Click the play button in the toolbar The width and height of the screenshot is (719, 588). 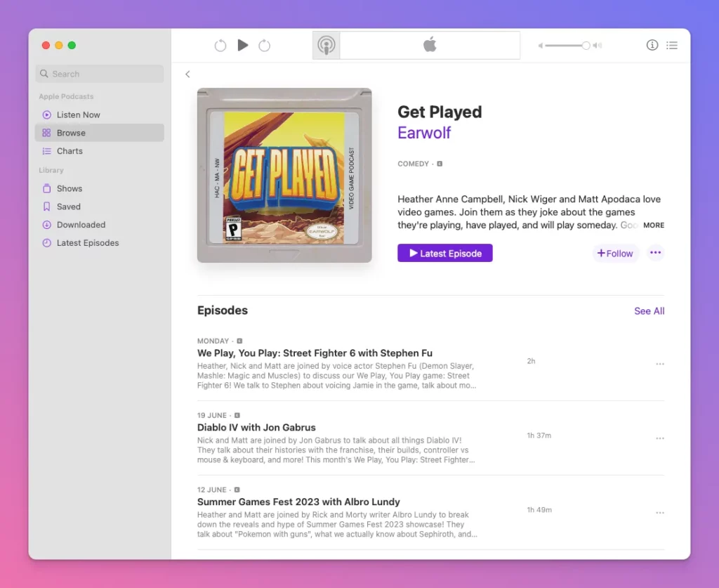click(243, 46)
